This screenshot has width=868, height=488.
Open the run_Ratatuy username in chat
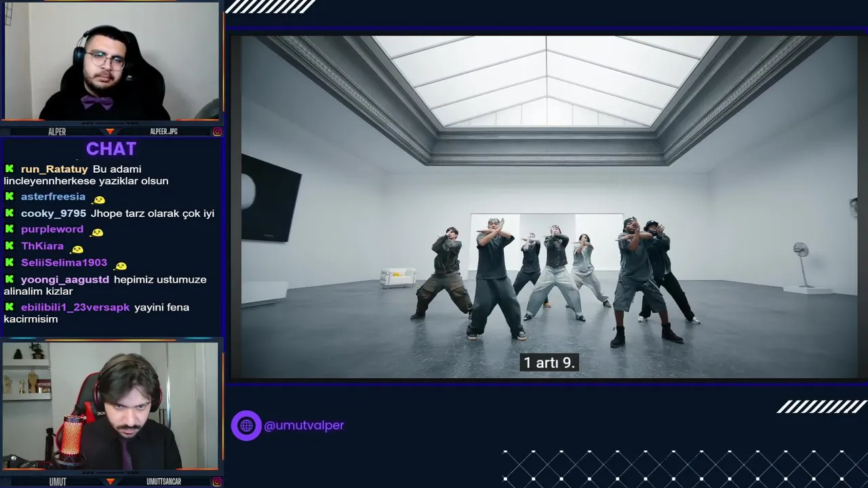click(x=54, y=169)
